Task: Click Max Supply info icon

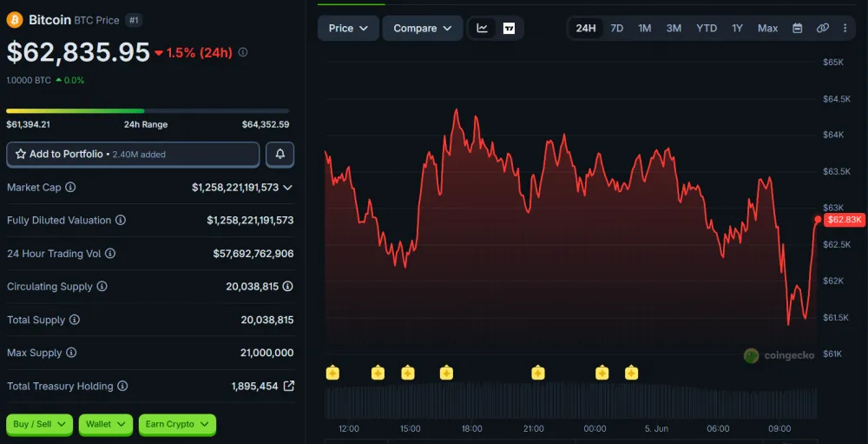Action: tap(71, 353)
